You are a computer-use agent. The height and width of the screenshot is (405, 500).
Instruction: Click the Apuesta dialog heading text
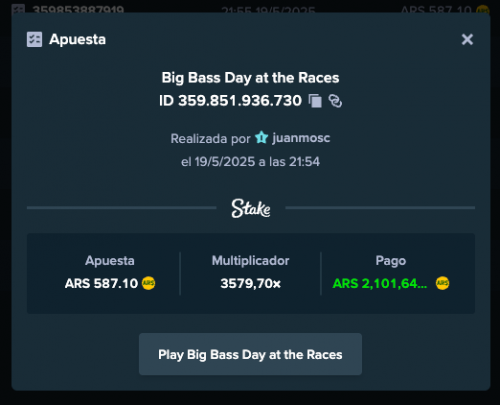click(77, 40)
